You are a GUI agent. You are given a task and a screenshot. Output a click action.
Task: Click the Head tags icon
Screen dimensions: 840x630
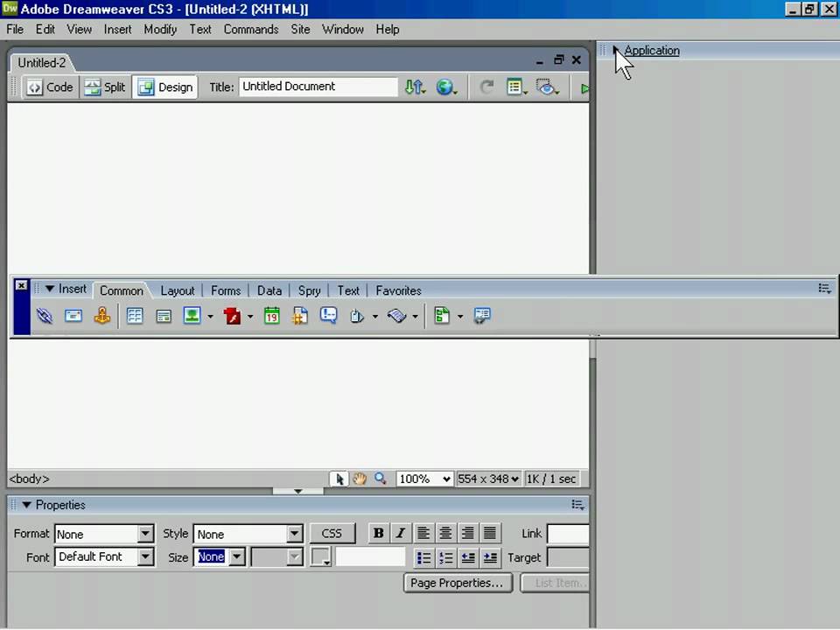[x=357, y=317]
